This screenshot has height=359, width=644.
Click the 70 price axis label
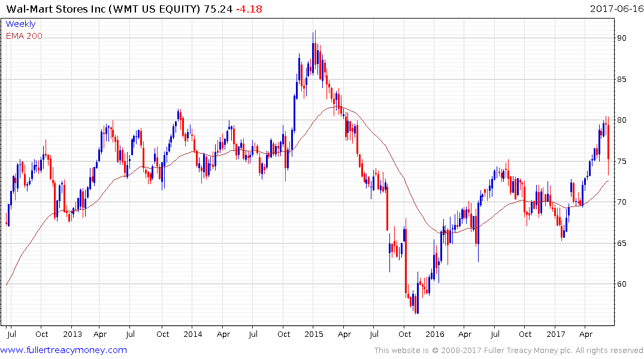coord(621,202)
